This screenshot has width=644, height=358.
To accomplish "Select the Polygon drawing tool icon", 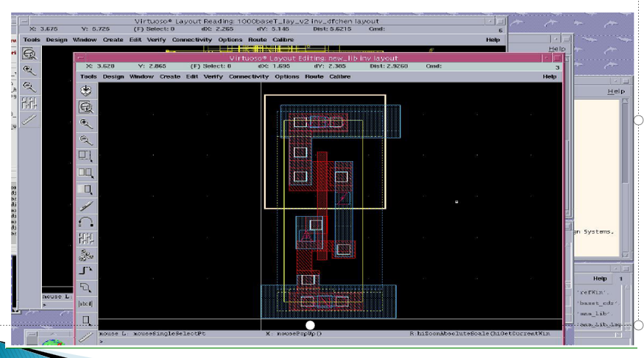I will tap(86, 287).
